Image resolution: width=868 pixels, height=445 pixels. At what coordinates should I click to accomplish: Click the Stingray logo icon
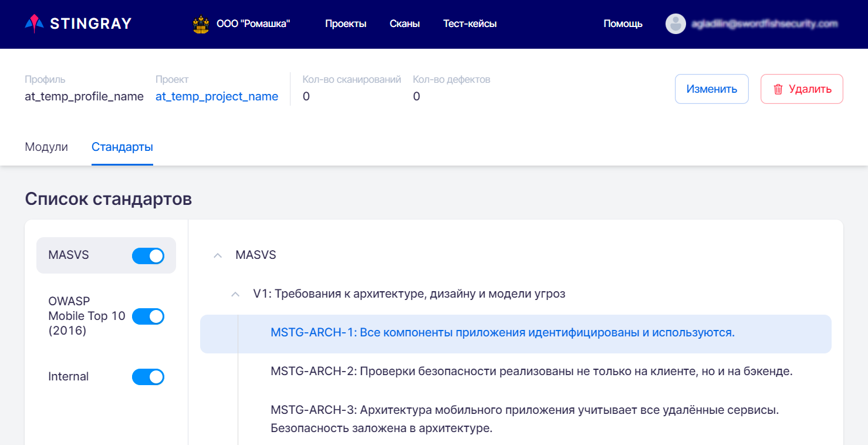(x=34, y=23)
